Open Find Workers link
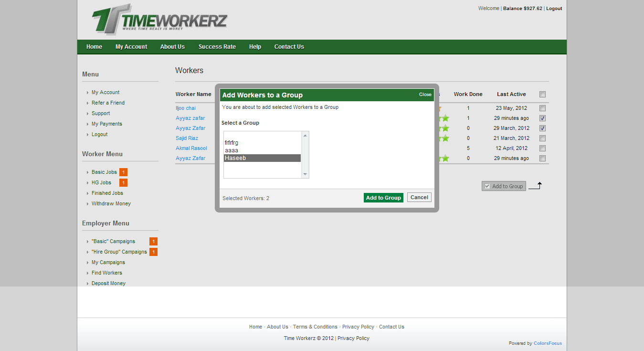644x351 pixels. click(107, 273)
